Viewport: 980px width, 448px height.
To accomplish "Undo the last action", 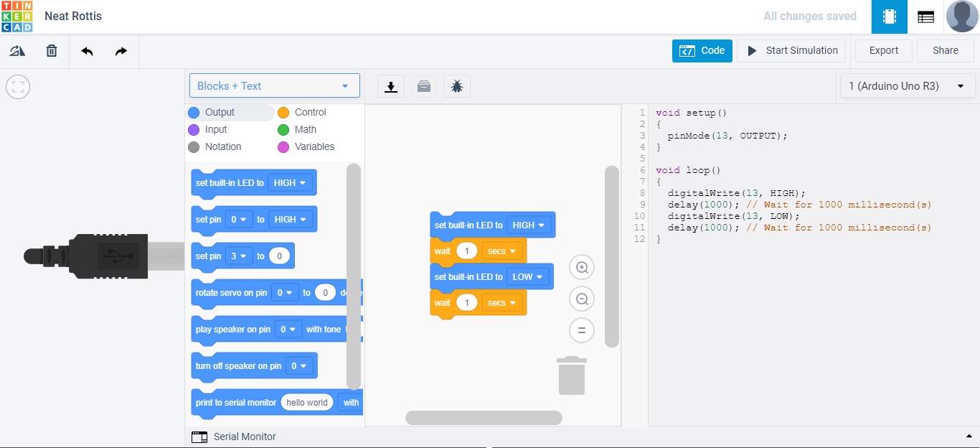I will point(87,51).
